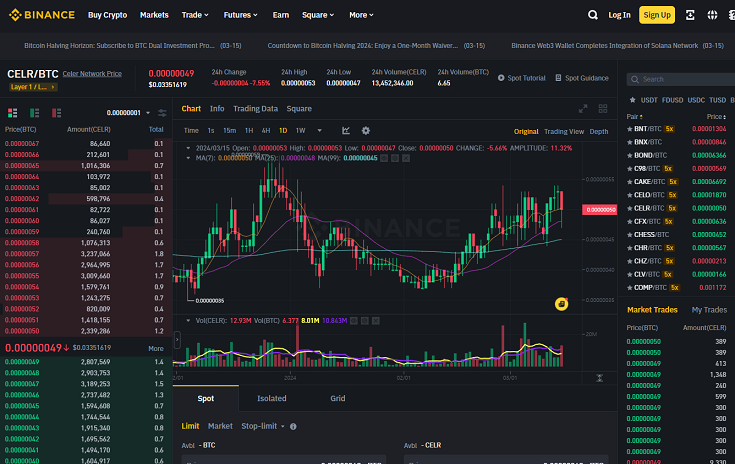Screen dimensions: 735x464
Task: Open More dropdown menu
Action: click(361, 15)
